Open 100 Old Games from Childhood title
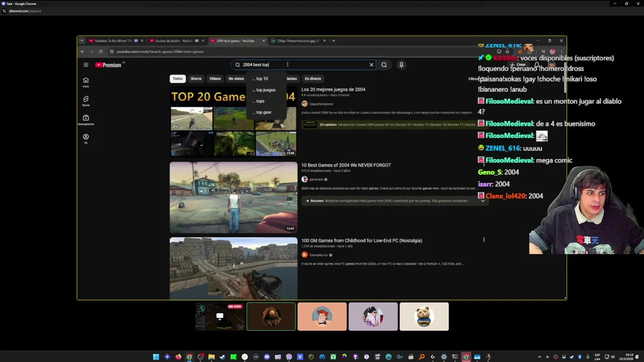The image size is (644, 362). tap(362, 240)
